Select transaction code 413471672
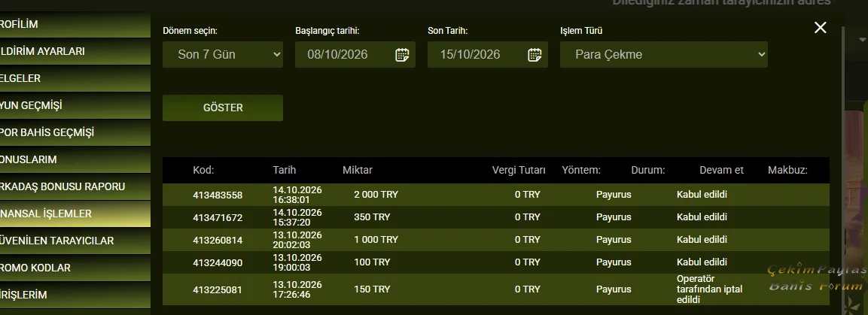 [x=218, y=218]
